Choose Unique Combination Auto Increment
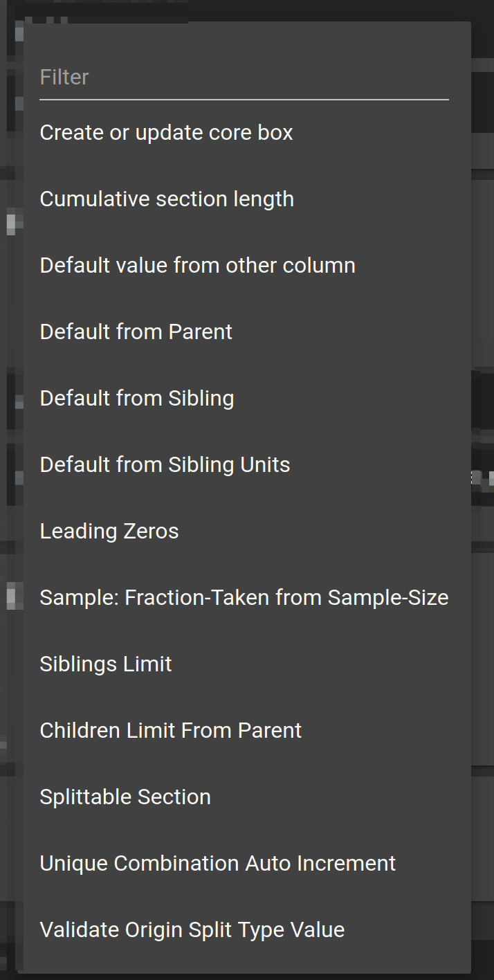This screenshot has width=494, height=980. tap(218, 863)
